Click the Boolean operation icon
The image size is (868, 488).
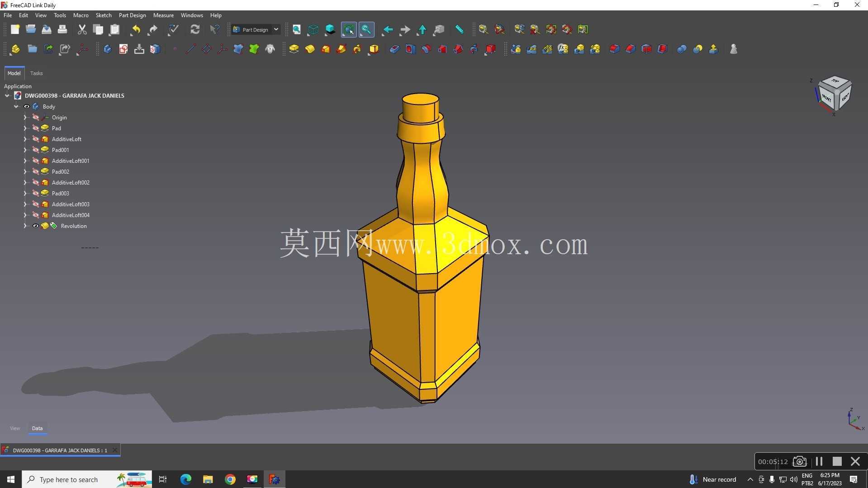[x=682, y=49]
